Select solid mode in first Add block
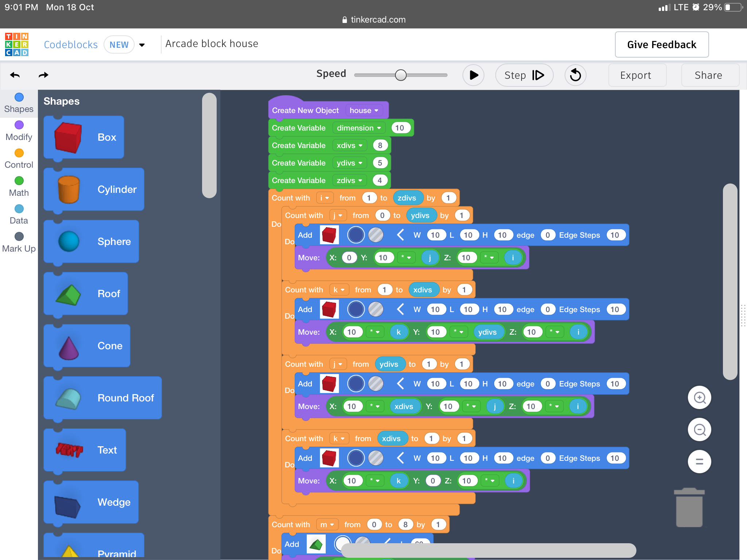The height and width of the screenshot is (560, 747). (x=356, y=235)
